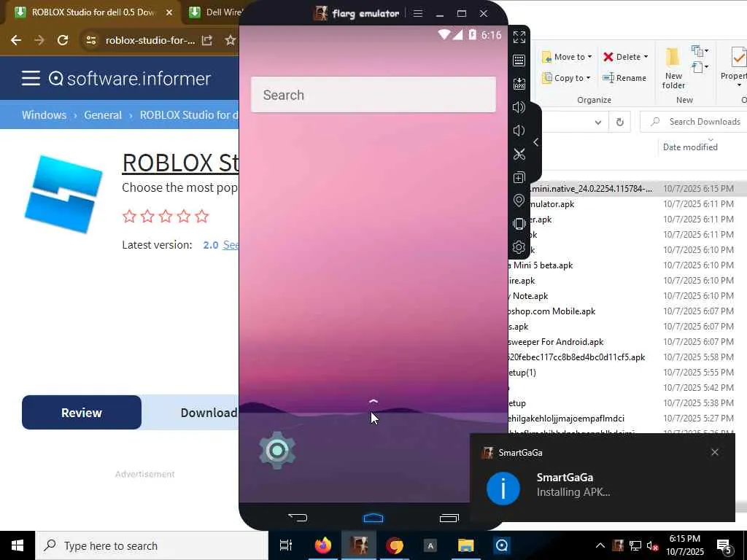
Task: Open Move to dropdown in File Explorer
Action: coord(567,57)
